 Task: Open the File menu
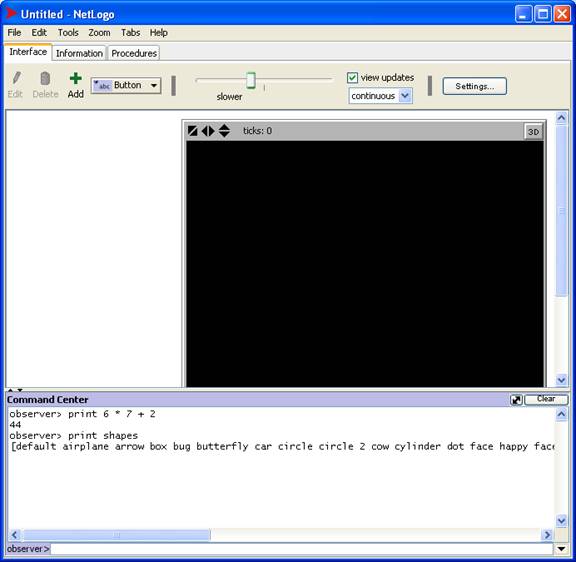14,33
